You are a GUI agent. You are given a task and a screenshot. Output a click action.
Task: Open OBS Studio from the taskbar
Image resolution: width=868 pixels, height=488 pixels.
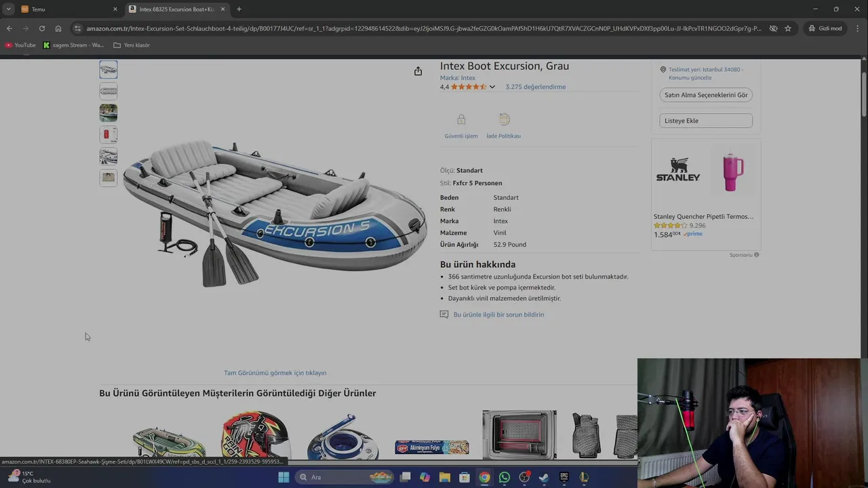(524, 477)
